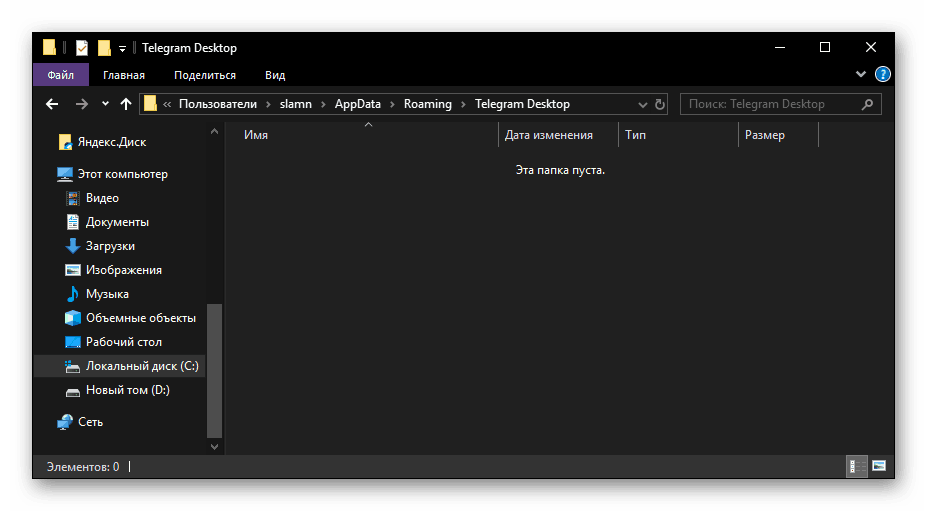
Task: Click the Элементов: 0 status text
Action: (x=83, y=467)
